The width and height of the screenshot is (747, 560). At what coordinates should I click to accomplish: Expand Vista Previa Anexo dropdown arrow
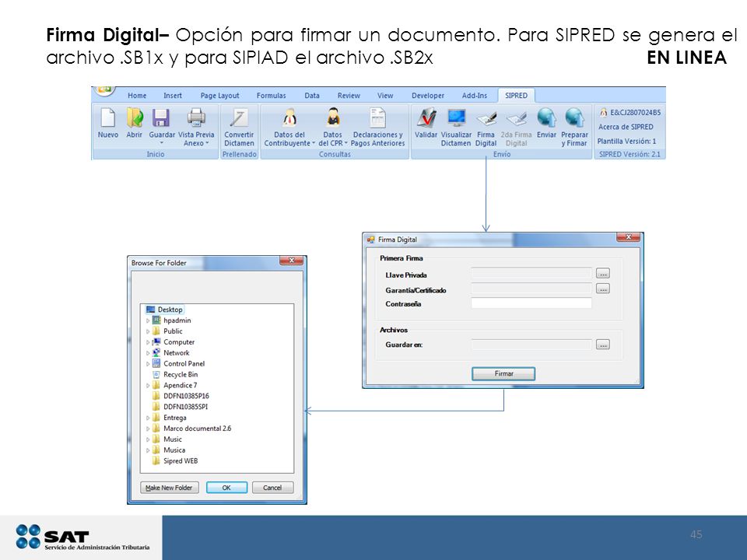click(x=207, y=143)
